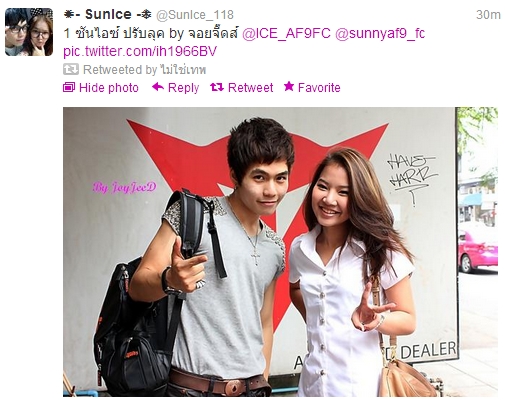
Task: Open the SunIce display name
Action: pyautogui.click(x=108, y=14)
